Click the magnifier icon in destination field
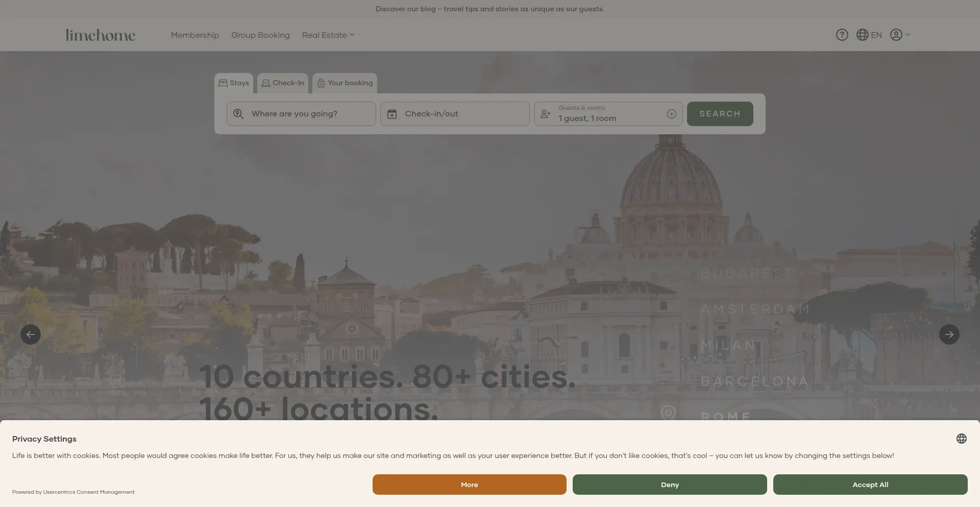Viewport: 980px width, 507px height. click(238, 114)
